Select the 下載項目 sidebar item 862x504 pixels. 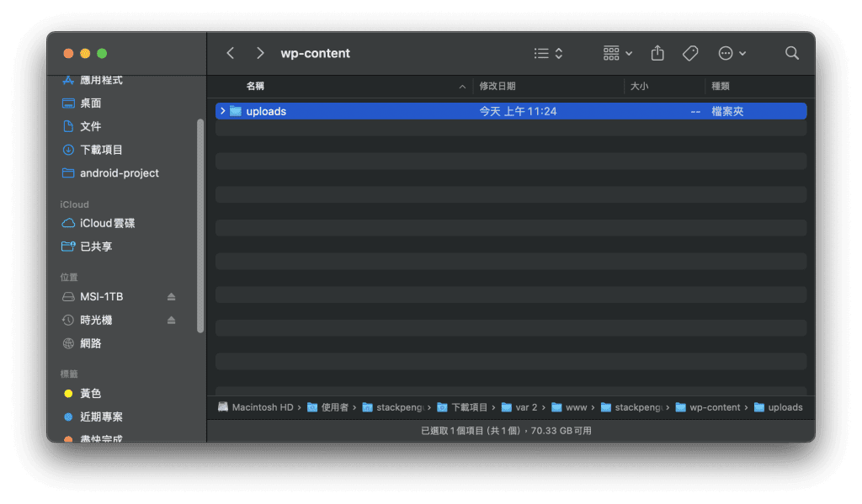coord(101,150)
